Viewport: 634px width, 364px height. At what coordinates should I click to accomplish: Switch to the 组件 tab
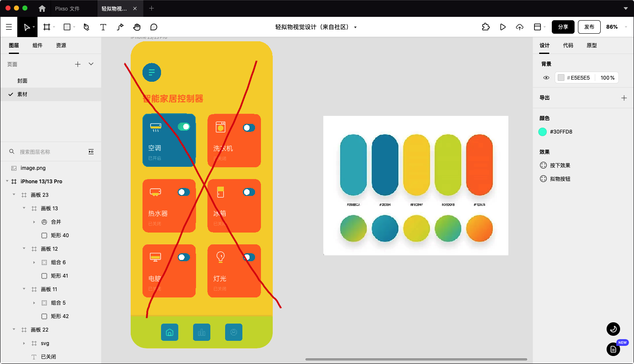pos(38,45)
